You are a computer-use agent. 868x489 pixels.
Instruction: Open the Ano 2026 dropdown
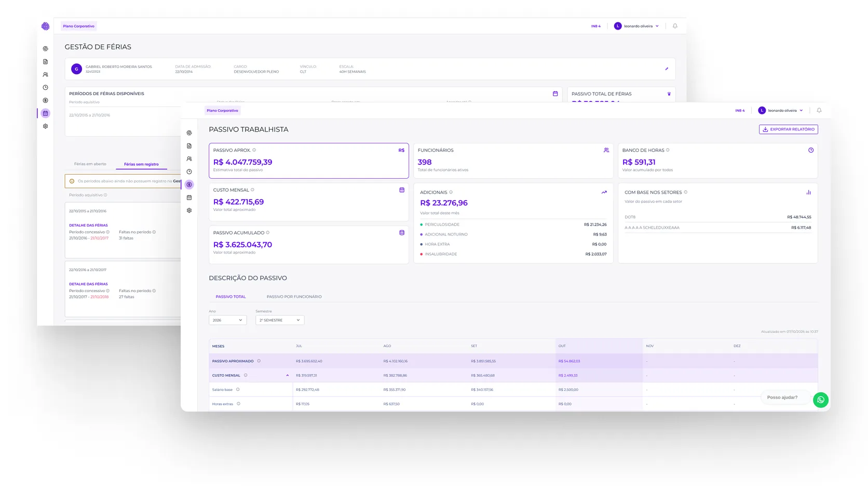point(227,320)
